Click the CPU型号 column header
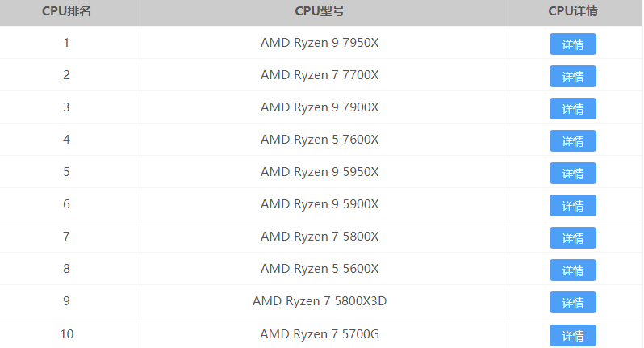The image size is (644, 348). click(x=320, y=11)
